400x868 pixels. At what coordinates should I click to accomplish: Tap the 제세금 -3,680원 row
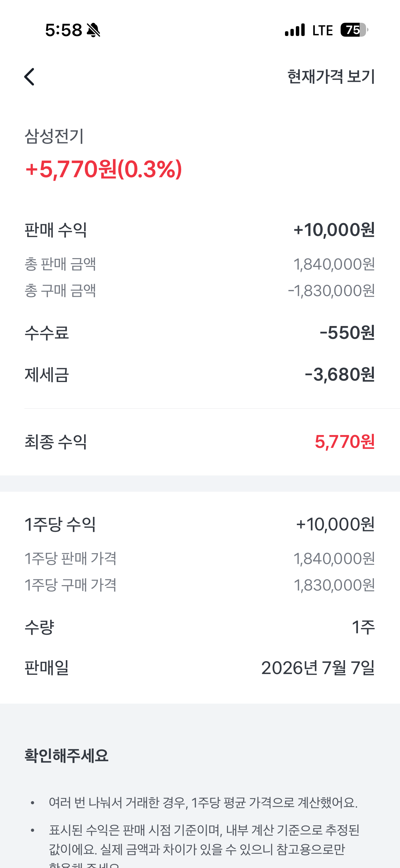[200, 375]
